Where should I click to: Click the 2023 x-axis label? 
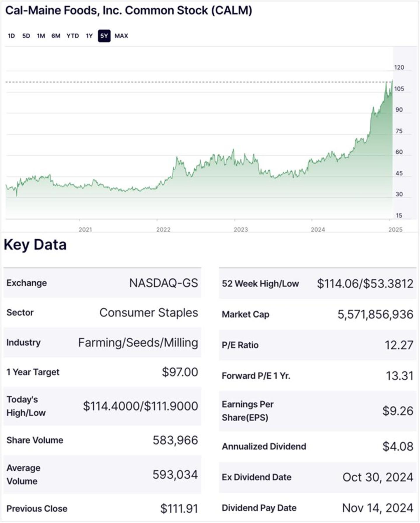(x=241, y=230)
